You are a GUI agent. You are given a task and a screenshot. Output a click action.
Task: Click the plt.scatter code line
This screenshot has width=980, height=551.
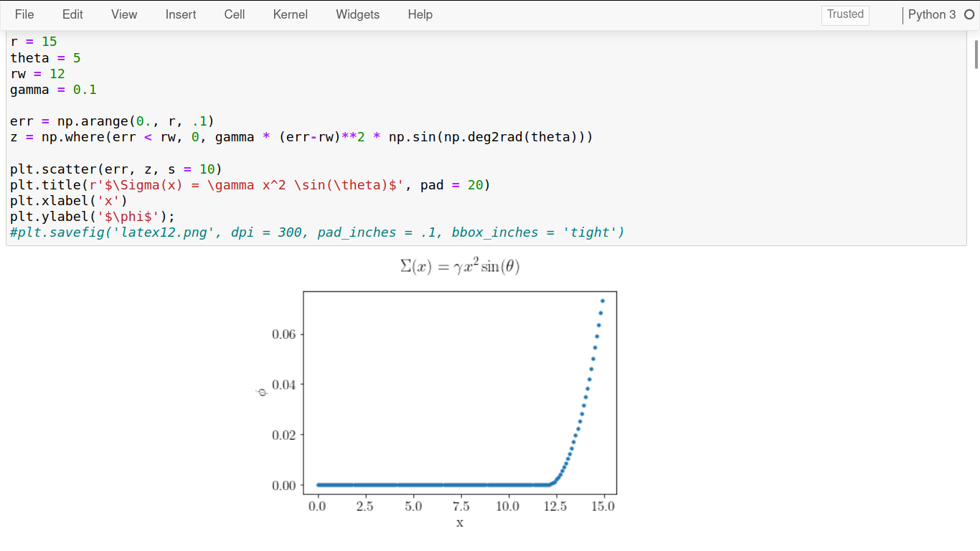[116, 169]
